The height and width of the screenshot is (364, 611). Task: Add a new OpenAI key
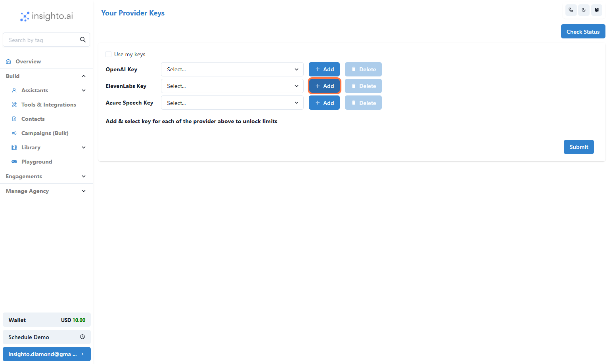click(x=324, y=69)
